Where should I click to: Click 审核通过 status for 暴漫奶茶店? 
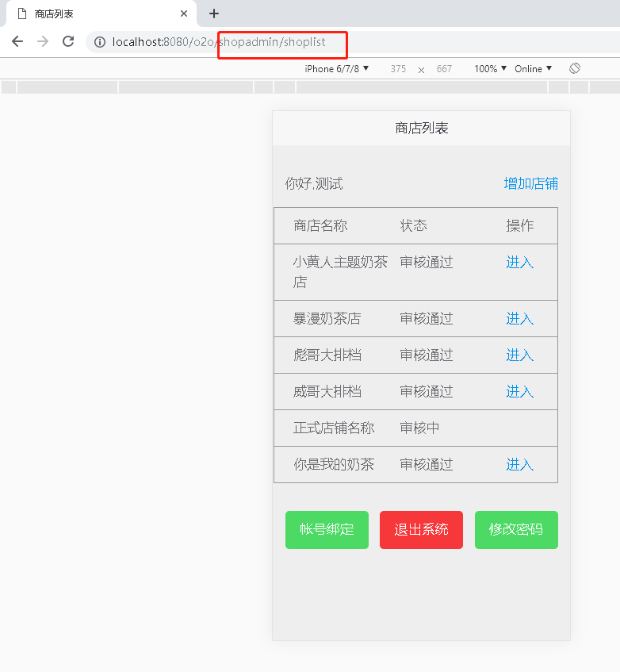click(427, 319)
